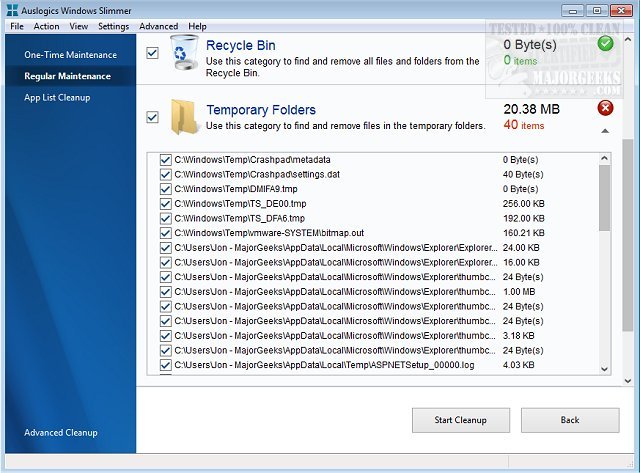The height and width of the screenshot is (473, 640).
Task: Uncheck the 1.00 MB thumbcache checkbox
Action: 165,292
